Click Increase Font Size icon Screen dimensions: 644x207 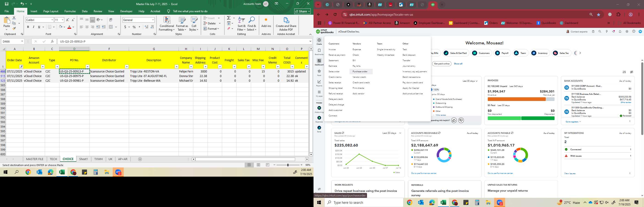[x=67, y=20]
